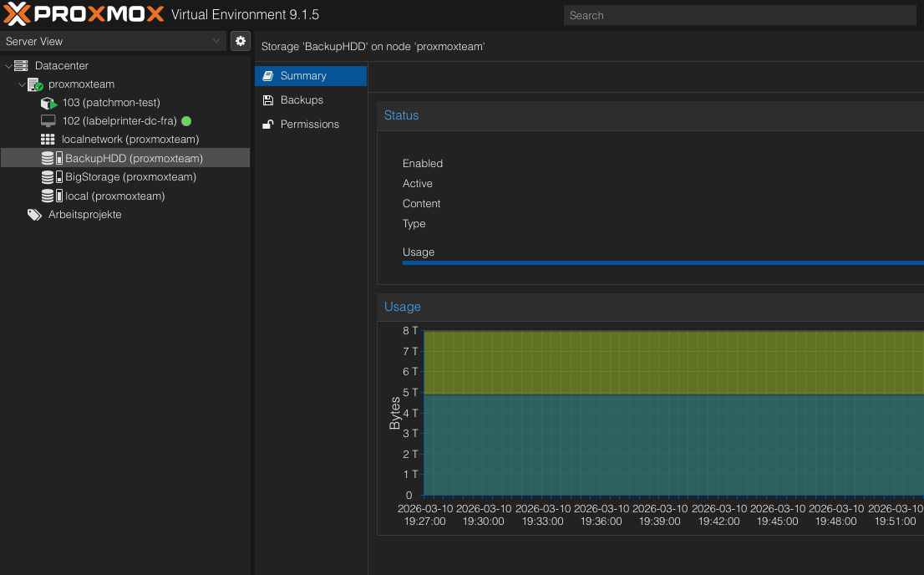Switch to the Backups tab

pos(302,99)
